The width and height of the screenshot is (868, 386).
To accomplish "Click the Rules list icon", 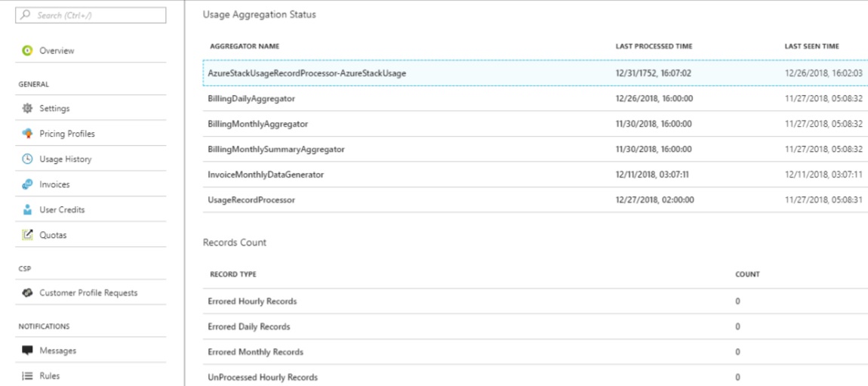I will click(26, 375).
